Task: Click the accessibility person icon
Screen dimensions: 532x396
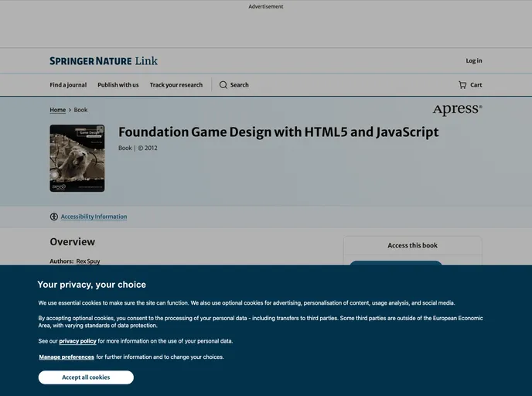Action: tap(54, 217)
